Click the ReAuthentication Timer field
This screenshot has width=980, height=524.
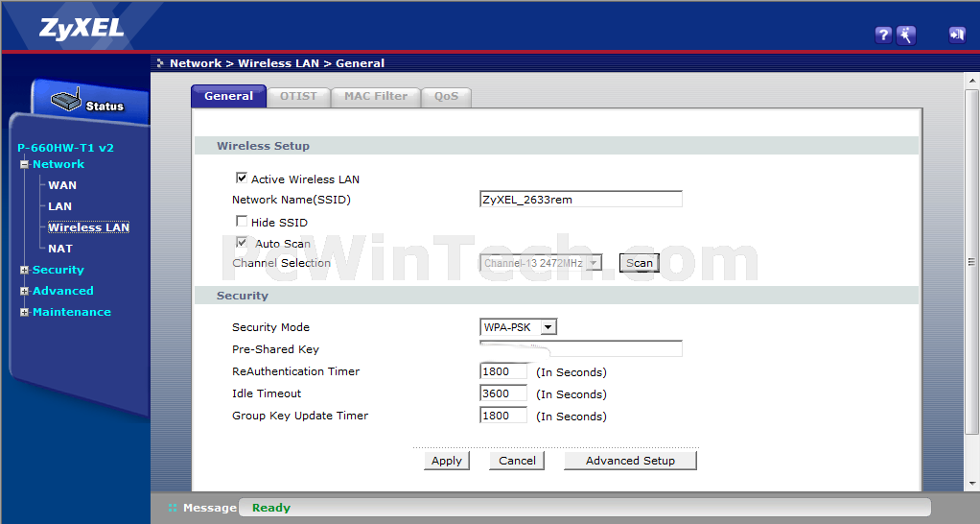click(x=503, y=371)
